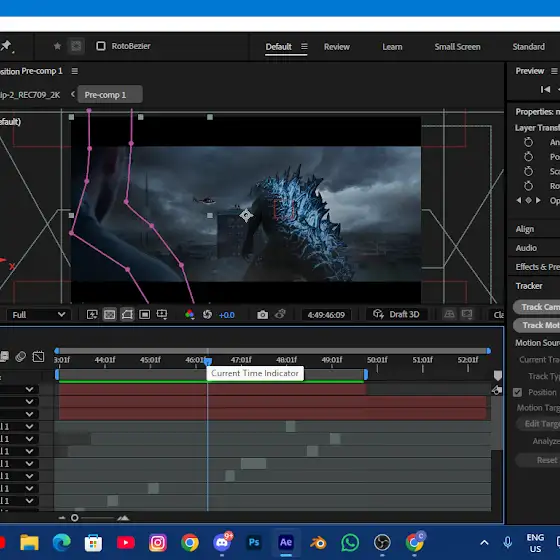Open grid and guide options
Viewport: 560px width, 560px height.
pos(162,315)
